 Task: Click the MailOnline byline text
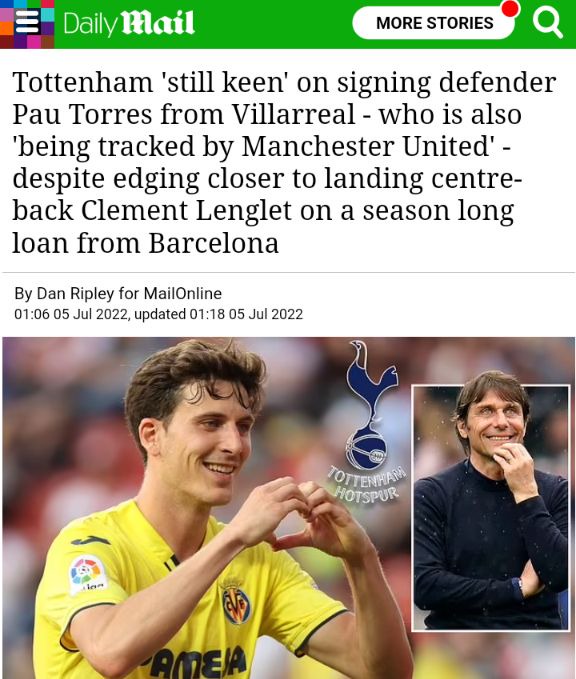pyautogui.click(x=182, y=294)
